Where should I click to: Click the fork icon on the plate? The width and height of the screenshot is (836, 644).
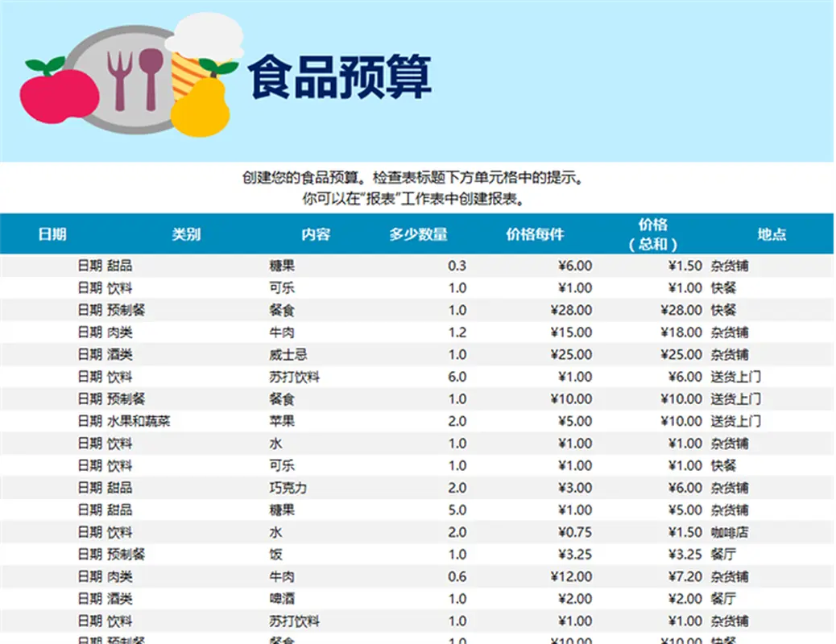point(120,79)
